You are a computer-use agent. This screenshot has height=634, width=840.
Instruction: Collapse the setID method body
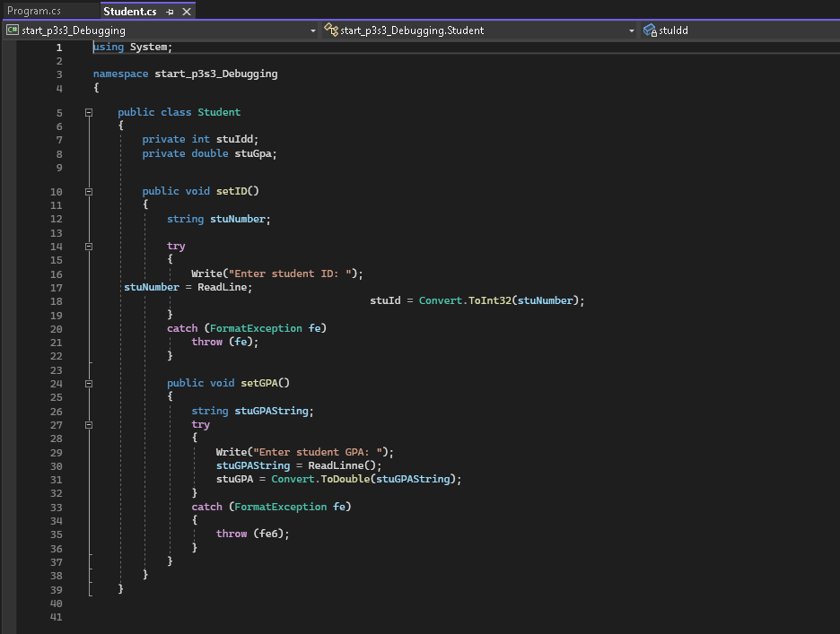click(x=88, y=191)
